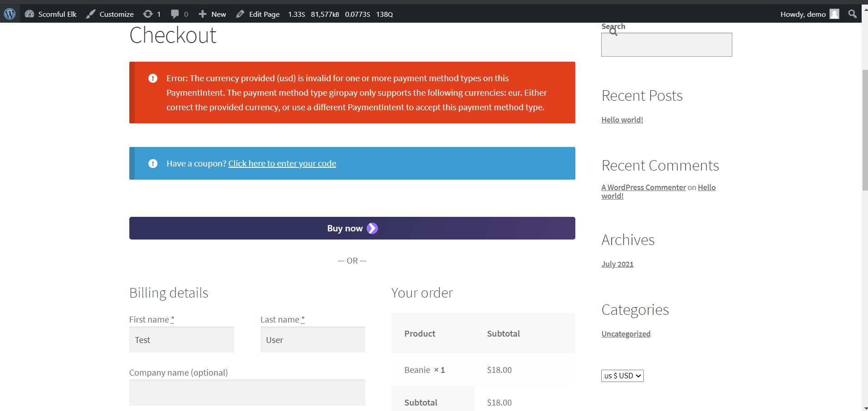This screenshot has width=868, height=411.
Task: Click the comments bubble icon showing 0
Action: (176, 14)
